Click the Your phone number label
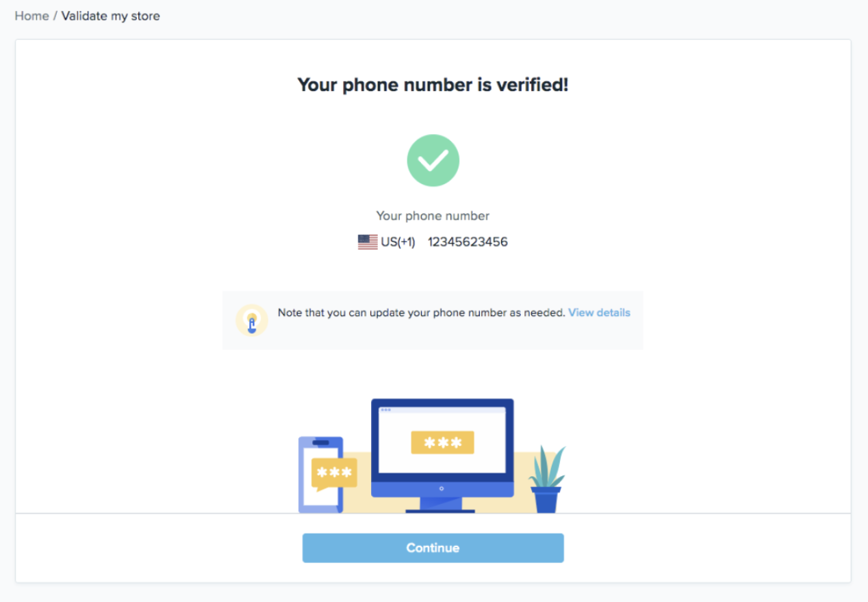 pyautogui.click(x=433, y=216)
